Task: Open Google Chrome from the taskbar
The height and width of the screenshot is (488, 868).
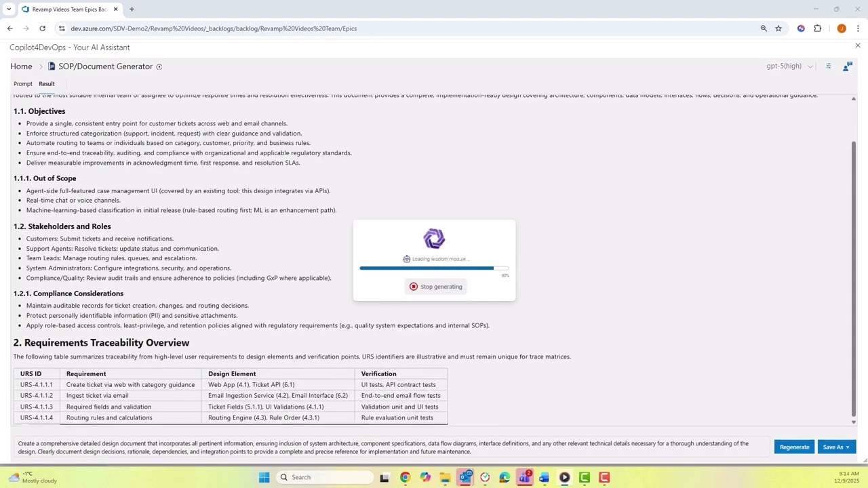Action: click(405, 477)
